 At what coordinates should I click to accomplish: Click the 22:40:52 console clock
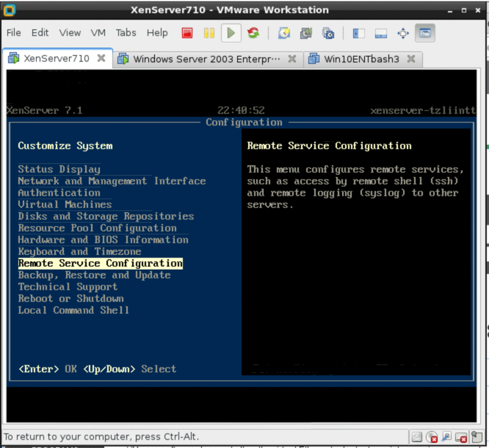[241, 110]
